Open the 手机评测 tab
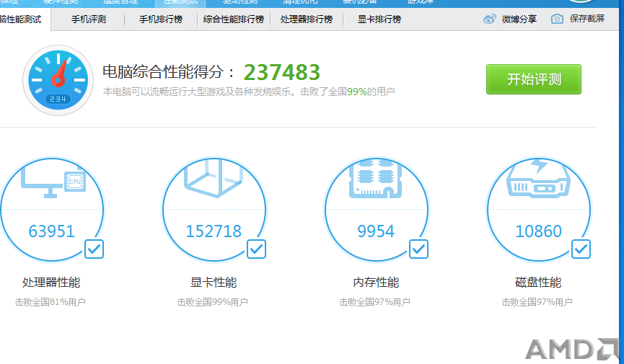 88,19
